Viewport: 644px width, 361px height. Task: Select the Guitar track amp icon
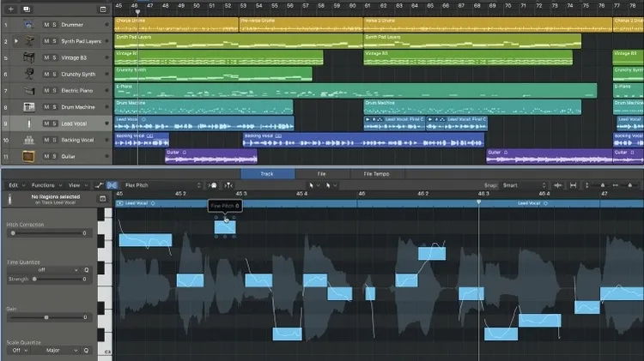click(x=29, y=156)
